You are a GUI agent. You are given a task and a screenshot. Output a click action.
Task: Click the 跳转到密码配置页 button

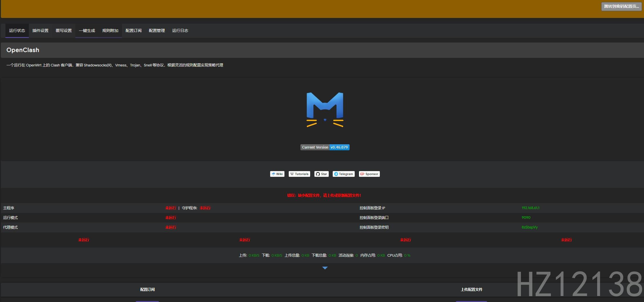pyautogui.click(x=621, y=6)
